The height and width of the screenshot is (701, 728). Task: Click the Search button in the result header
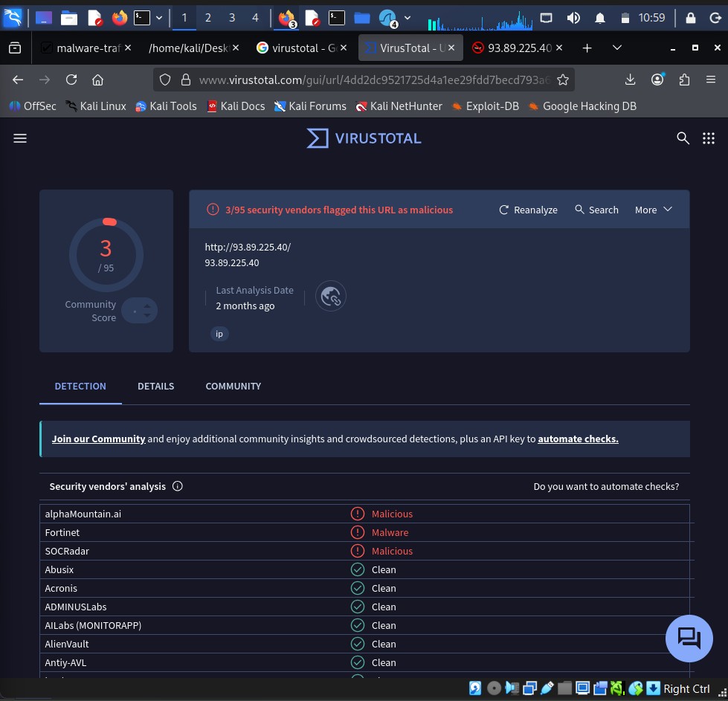[x=596, y=210]
